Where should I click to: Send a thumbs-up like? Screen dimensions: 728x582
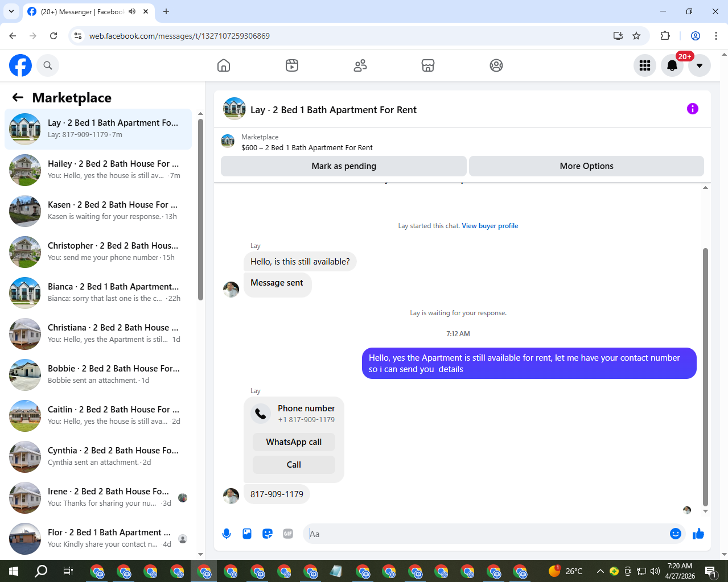(698, 534)
